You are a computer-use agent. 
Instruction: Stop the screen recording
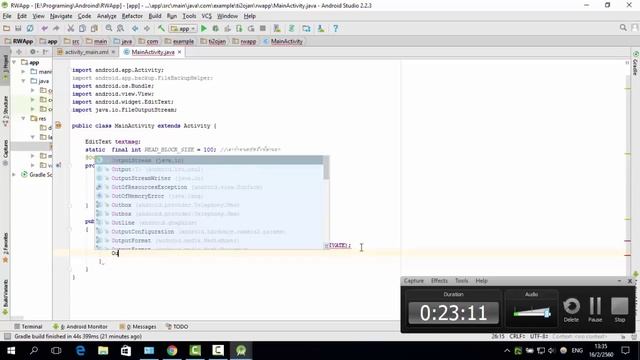click(620, 310)
